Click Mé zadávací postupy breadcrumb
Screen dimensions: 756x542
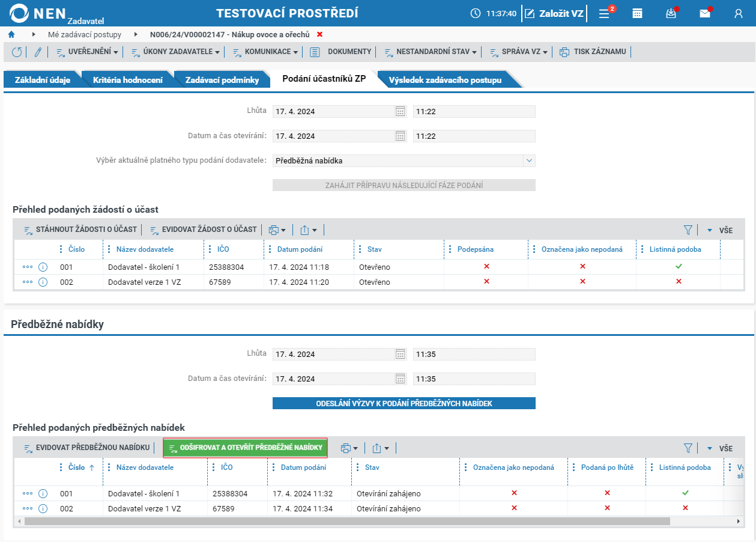coord(85,35)
